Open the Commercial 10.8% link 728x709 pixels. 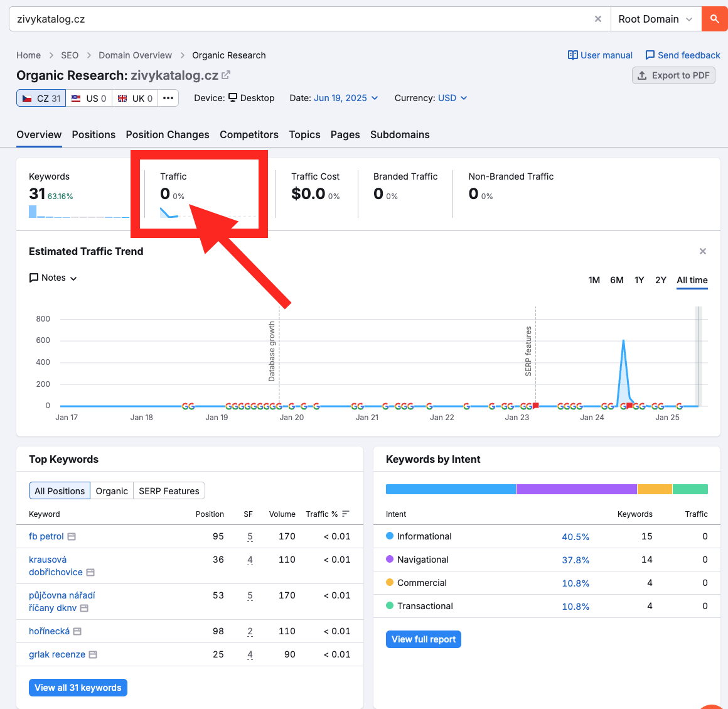click(575, 583)
